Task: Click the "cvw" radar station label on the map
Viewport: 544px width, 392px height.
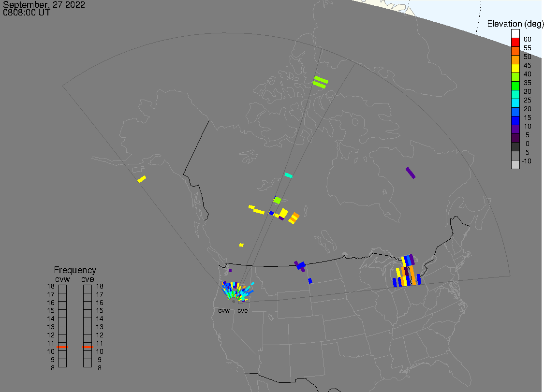Action: (224, 310)
